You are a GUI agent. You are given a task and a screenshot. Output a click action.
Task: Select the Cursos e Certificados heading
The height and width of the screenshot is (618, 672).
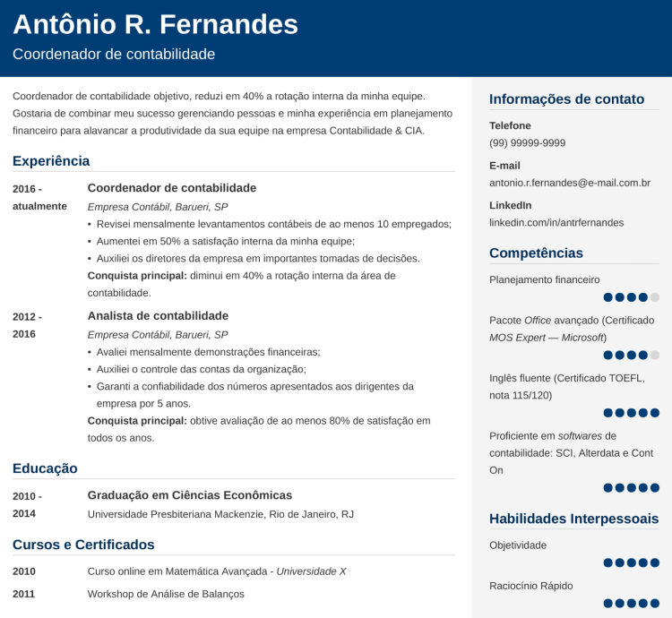click(x=83, y=545)
